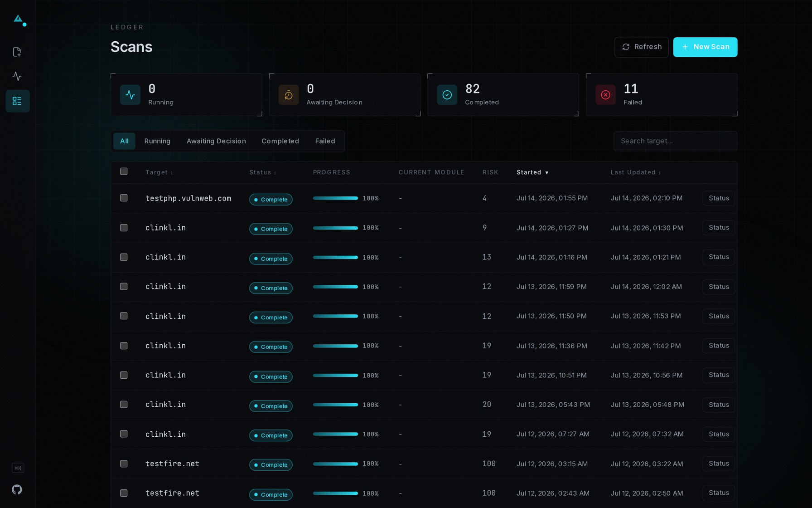Screen dimensions: 812x508
Task: Check the clinkl.in row started 07:27 AM
Action: [124, 434]
